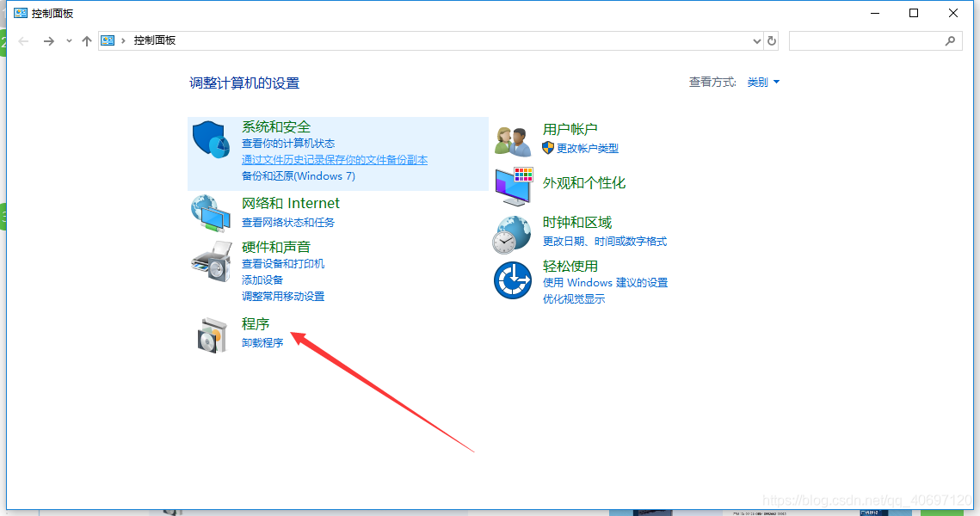This screenshot has height=516, width=980.
Task: Open the recent locations dropdown arrow
Action: coord(69,41)
